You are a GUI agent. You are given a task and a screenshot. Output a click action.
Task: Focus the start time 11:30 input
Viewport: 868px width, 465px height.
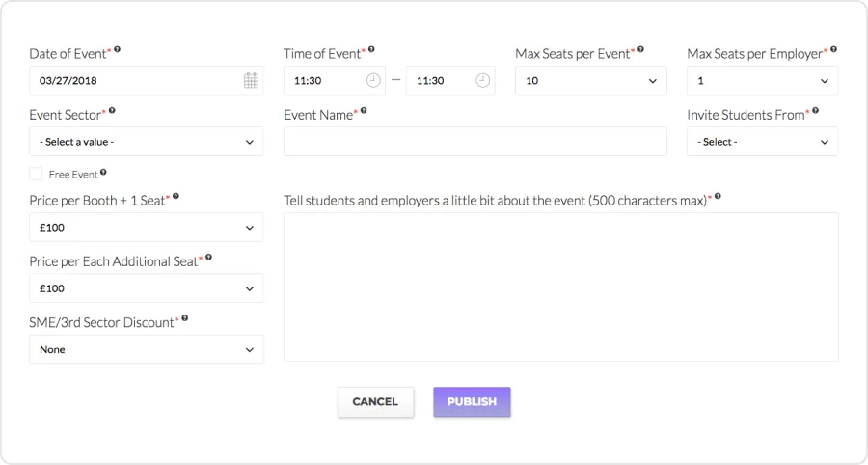335,80
